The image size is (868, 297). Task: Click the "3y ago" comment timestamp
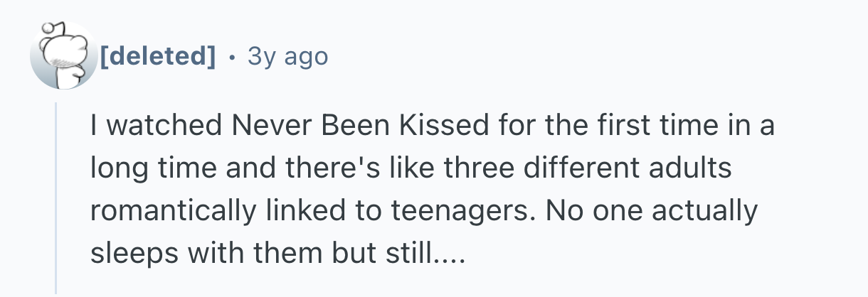tap(287, 56)
